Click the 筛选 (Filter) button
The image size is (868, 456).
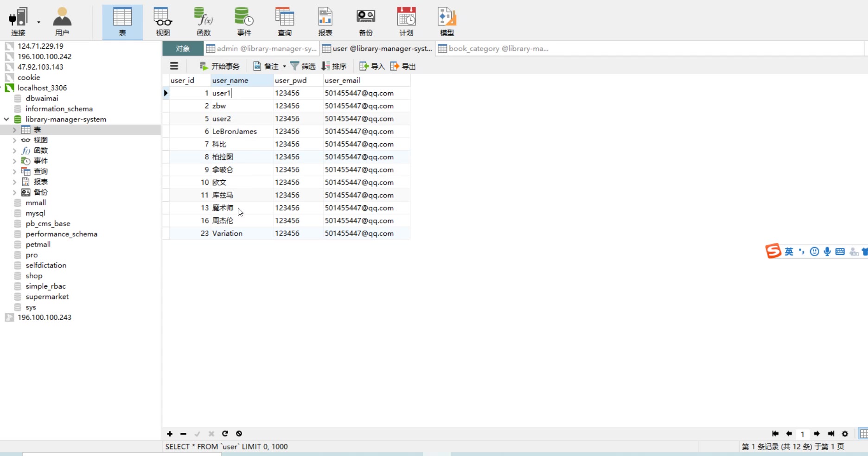303,66
